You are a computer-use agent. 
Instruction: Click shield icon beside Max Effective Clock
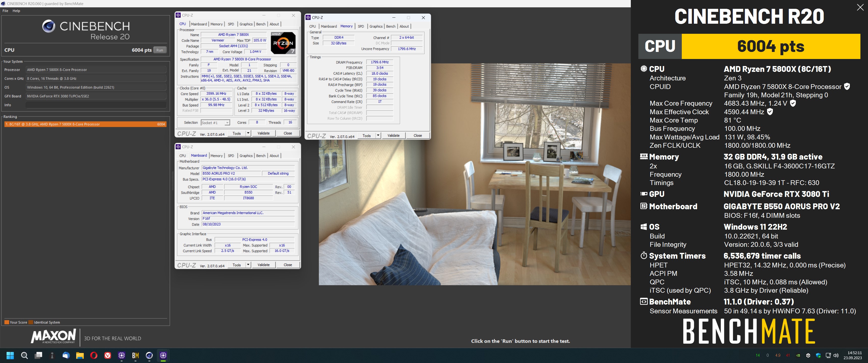pyautogui.click(x=770, y=111)
